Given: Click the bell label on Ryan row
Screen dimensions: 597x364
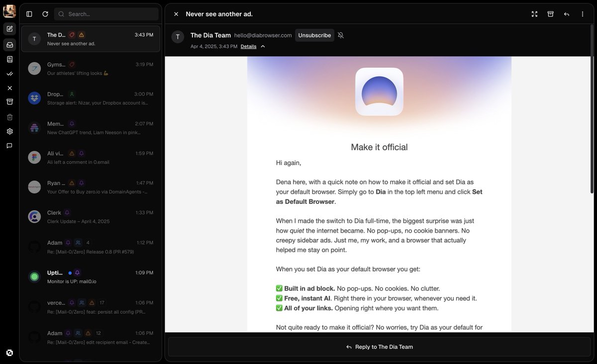Looking at the screenshot, I should pos(82,183).
